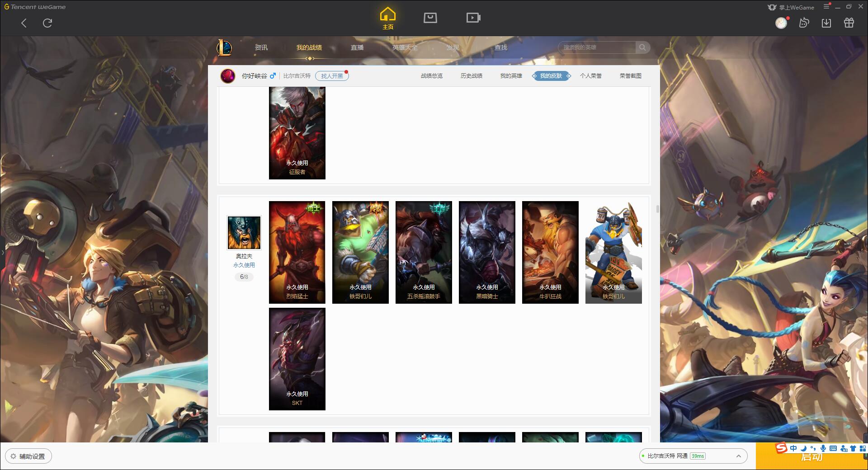Click the 奥拉夫 champion portrait
The width and height of the screenshot is (868, 470).
pyautogui.click(x=244, y=233)
